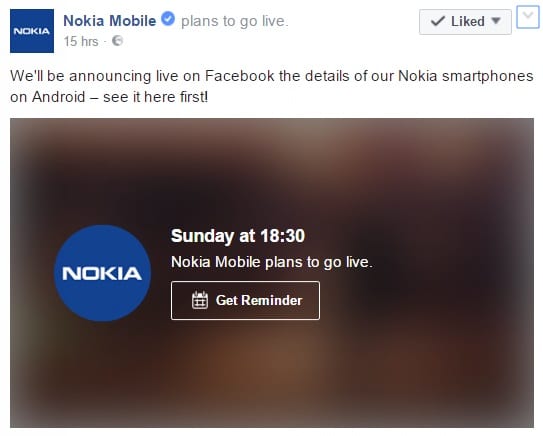
Task: Click the word Android in the post text
Action: coord(58,97)
